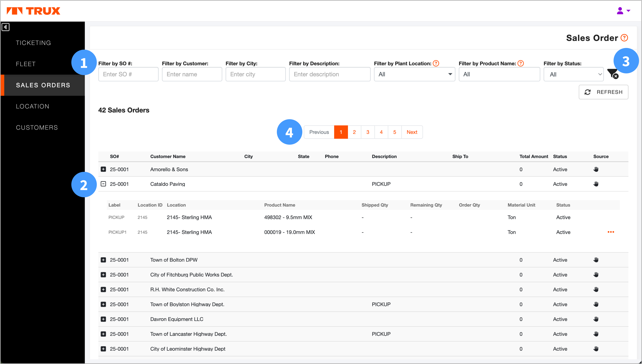Expand Town of Bolton DPW order

tap(103, 260)
